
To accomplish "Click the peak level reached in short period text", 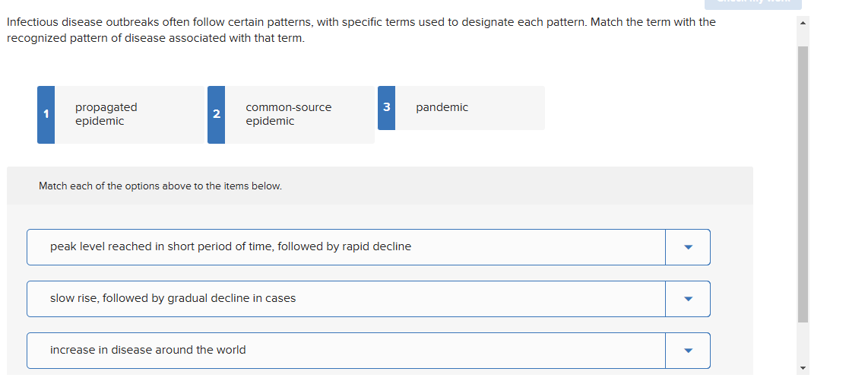I will click(x=230, y=246).
